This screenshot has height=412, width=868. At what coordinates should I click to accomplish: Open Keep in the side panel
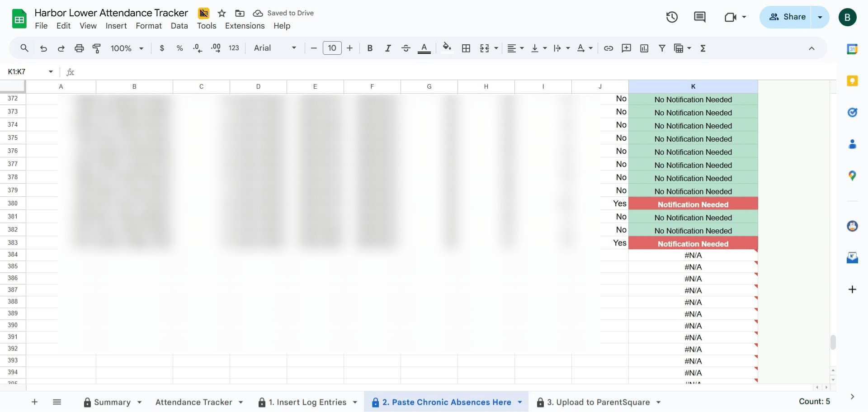coord(852,81)
